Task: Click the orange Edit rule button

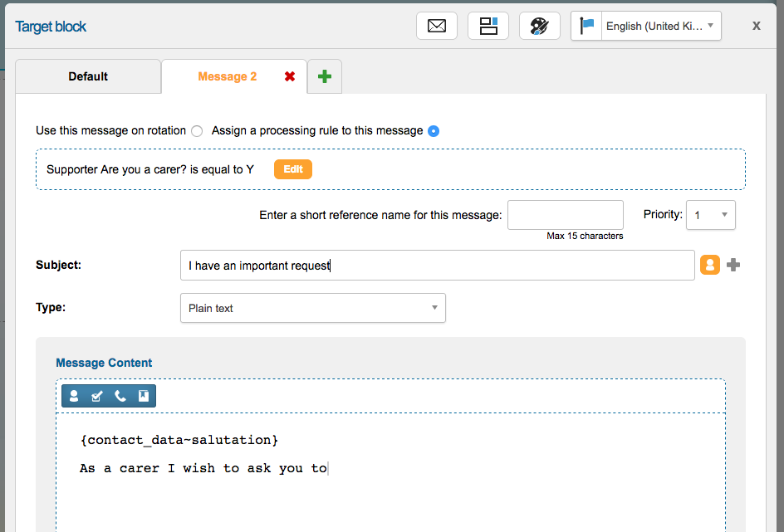Action: (x=293, y=169)
